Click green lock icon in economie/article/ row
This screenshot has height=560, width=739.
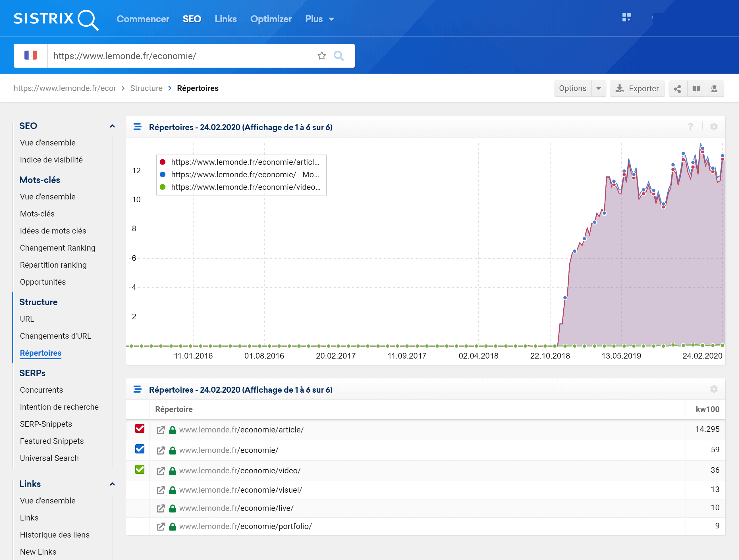point(173,430)
